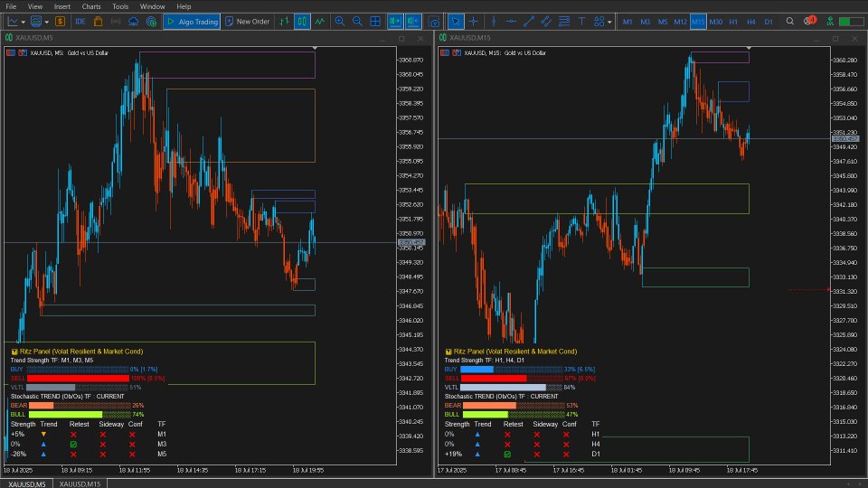The image size is (868, 488).
Task: Launch the IDE MetaEditor
Action: tap(80, 22)
